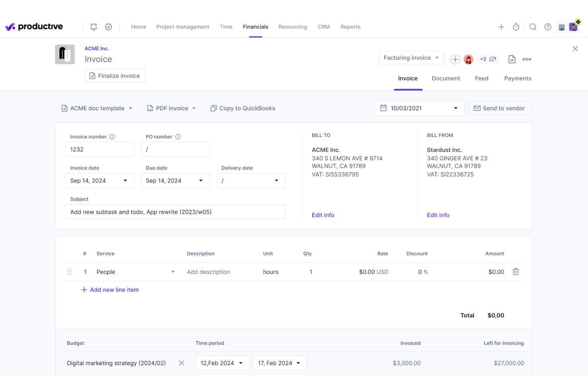
Task: Click the red-haired subscriber avatar
Action: click(468, 59)
